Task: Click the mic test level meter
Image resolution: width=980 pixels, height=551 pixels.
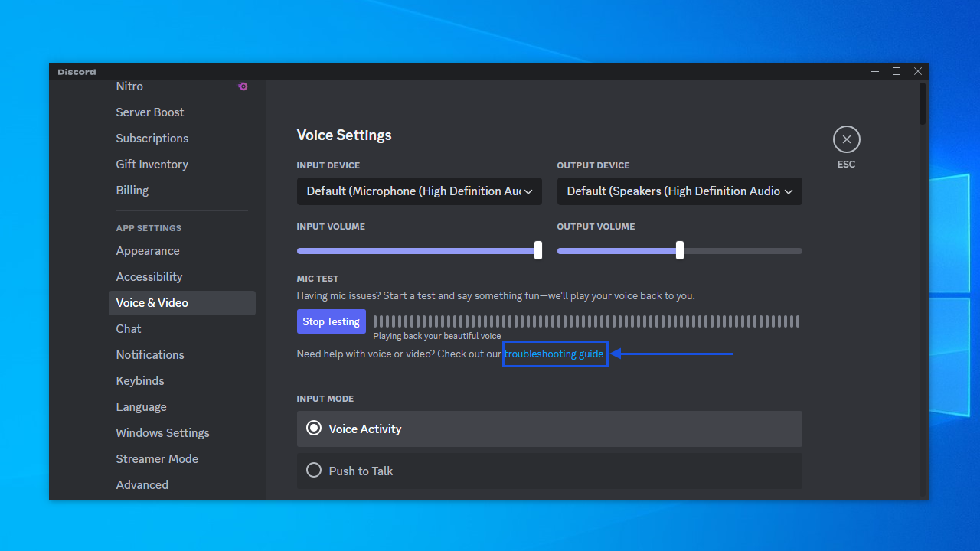Action: click(x=586, y=321)
